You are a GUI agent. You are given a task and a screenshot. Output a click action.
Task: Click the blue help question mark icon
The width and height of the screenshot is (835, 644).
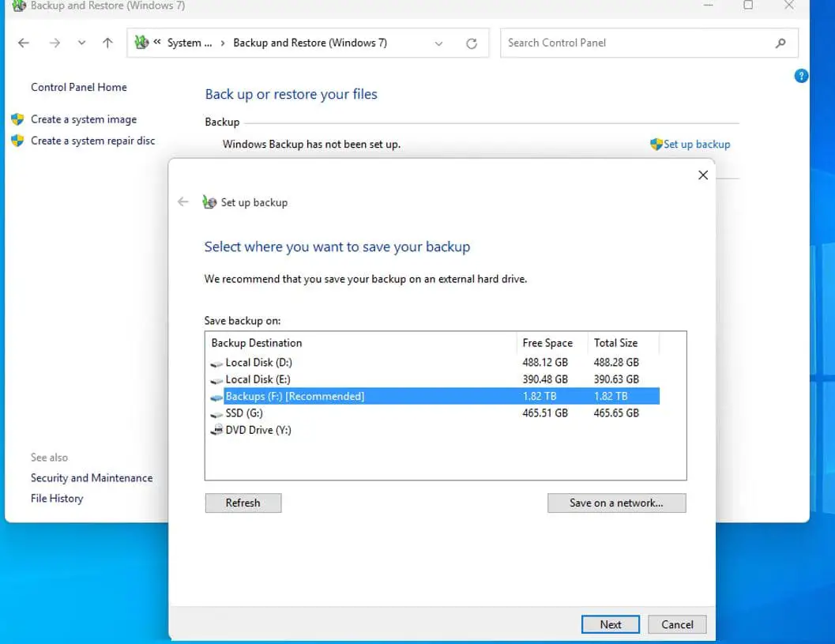[801, 77]
